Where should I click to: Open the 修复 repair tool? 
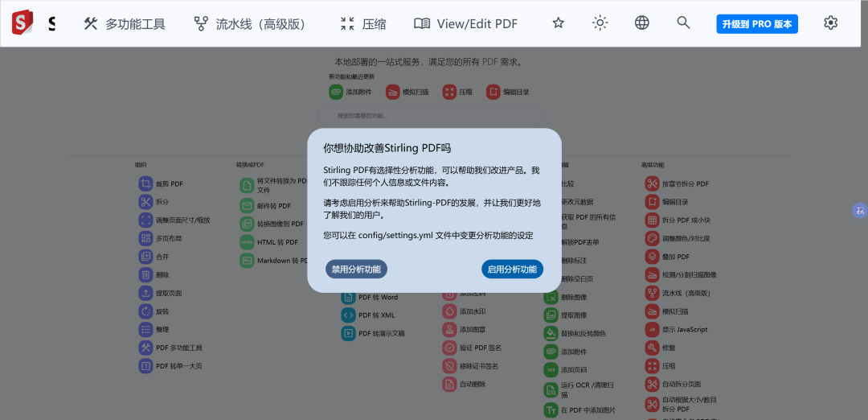(661, 348)
